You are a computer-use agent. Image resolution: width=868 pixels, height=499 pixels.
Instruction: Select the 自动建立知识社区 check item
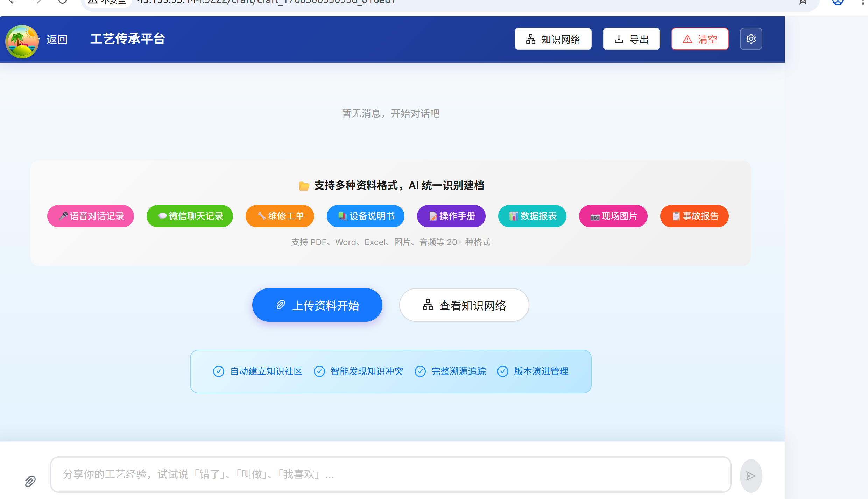(x=258, y=371)
